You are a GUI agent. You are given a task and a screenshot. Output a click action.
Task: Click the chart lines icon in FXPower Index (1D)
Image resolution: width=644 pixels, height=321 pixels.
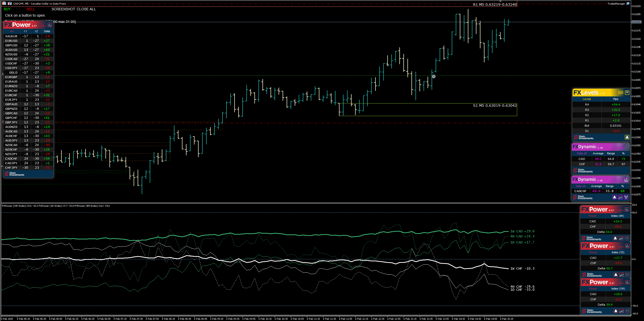[621, 275]
